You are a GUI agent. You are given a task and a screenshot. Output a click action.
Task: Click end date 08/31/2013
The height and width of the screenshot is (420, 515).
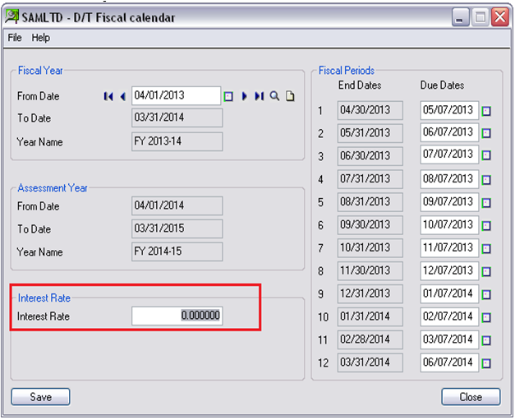tap(370, 202)
